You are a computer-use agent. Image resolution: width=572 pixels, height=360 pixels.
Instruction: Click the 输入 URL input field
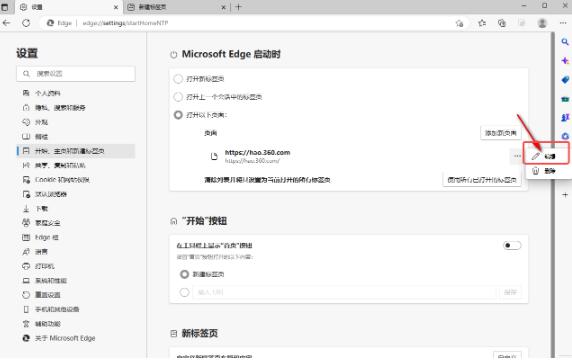[344, 292]
